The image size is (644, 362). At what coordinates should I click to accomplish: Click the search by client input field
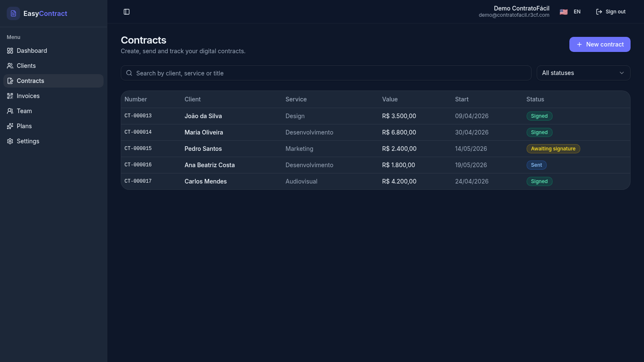(x=326, y=73)
